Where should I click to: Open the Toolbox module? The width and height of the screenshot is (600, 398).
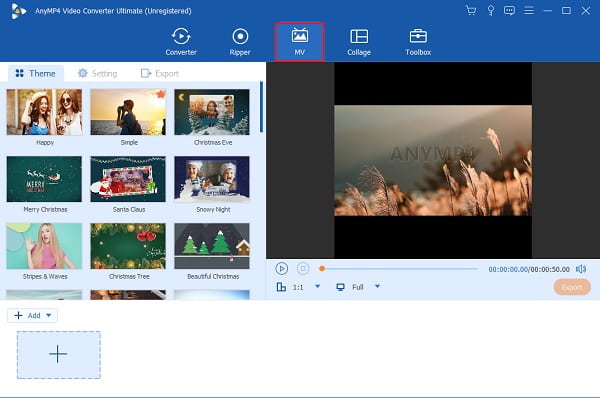[418, 42]
